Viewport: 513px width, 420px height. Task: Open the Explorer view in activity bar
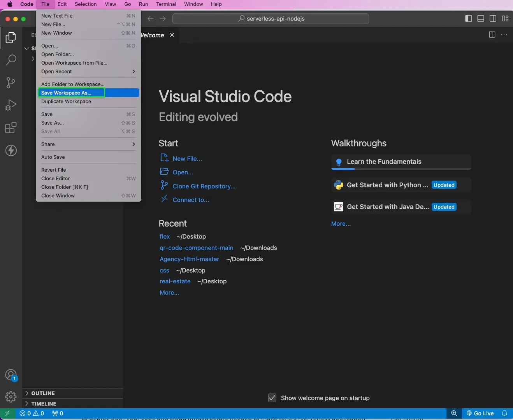(11, 38)
